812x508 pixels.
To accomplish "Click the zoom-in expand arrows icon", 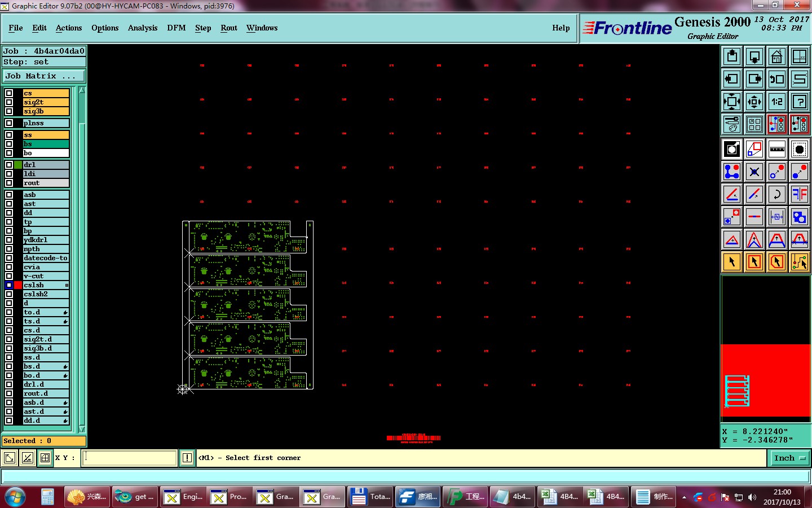I will point(732,102).
